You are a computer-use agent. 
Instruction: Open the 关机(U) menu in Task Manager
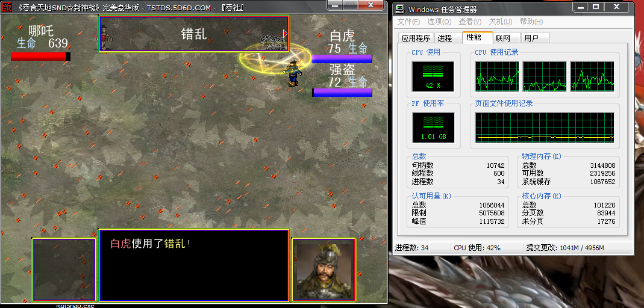pos(500,22)
